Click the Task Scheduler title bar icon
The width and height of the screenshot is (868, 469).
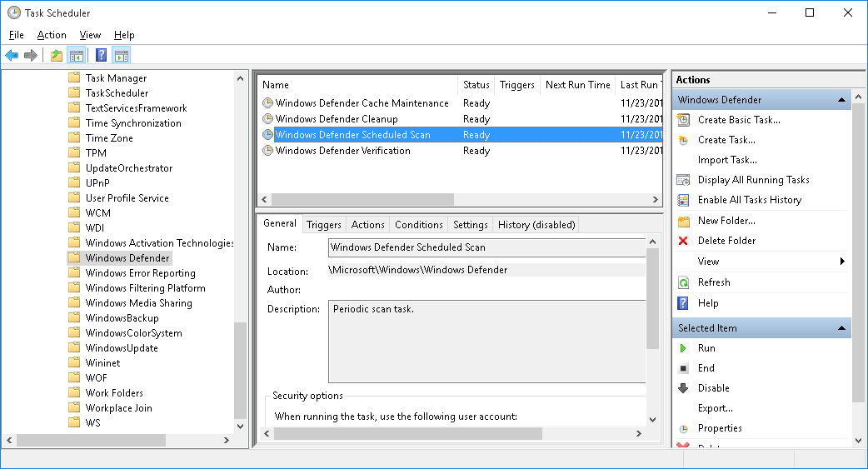click(14, 12)
